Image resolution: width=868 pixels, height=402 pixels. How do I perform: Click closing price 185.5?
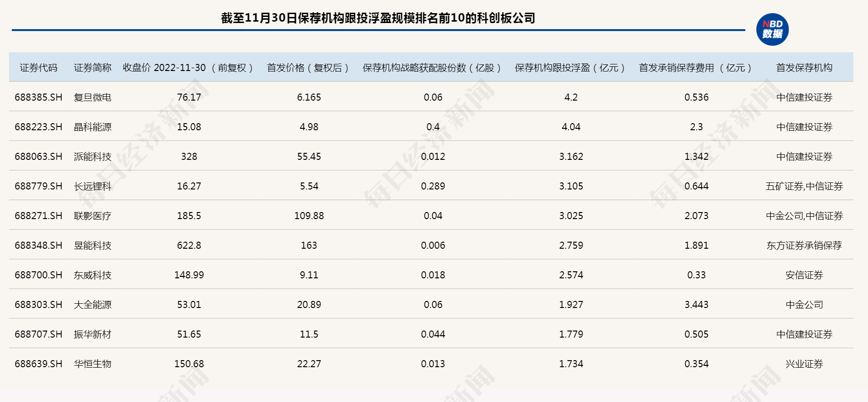pyautogui.click(x=189, y=216)
